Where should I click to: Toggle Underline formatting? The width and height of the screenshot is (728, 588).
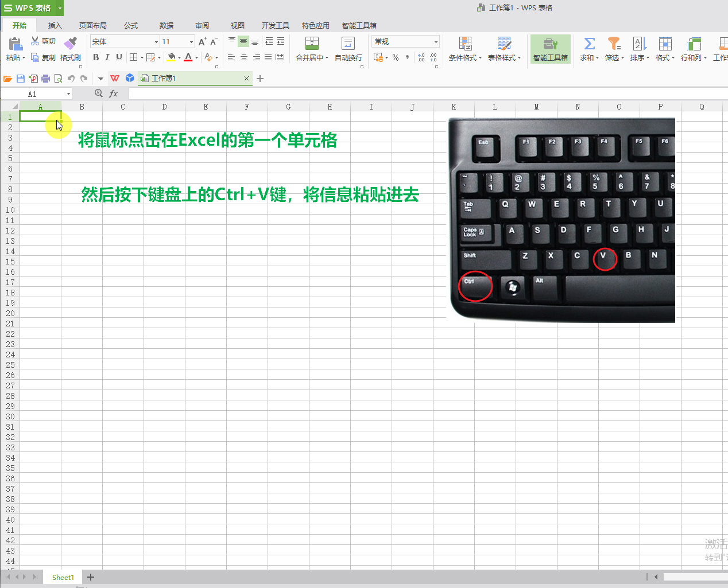(x=119, y=57)
